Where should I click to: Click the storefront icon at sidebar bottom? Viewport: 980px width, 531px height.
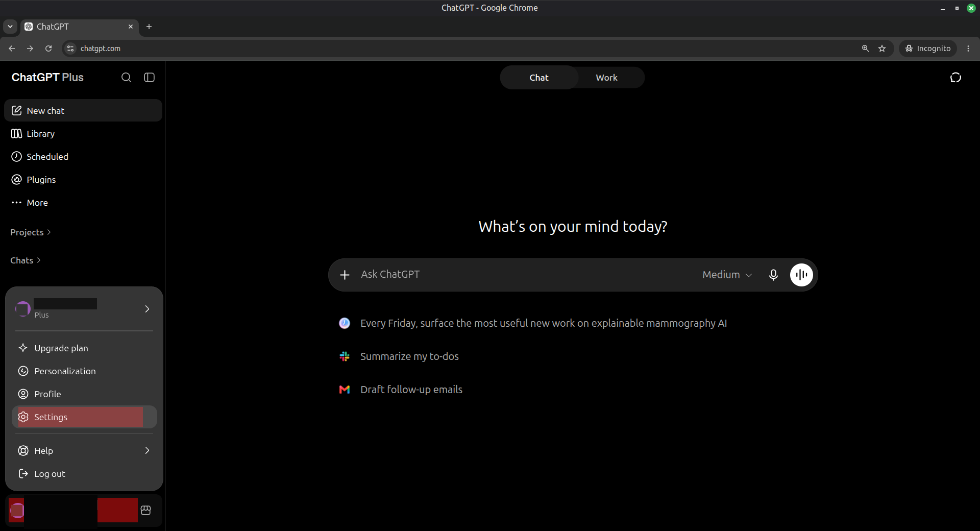pos(145,510)
